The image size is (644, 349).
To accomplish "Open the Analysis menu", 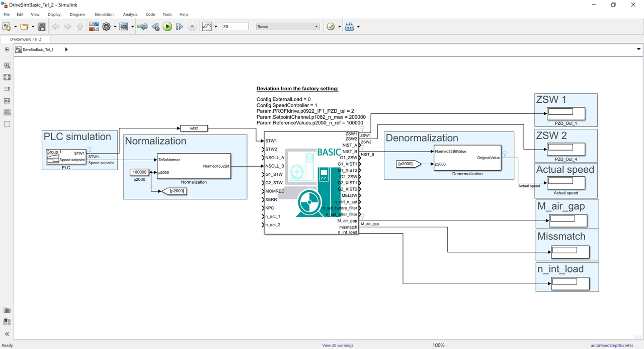I will [x=130, y=15].
